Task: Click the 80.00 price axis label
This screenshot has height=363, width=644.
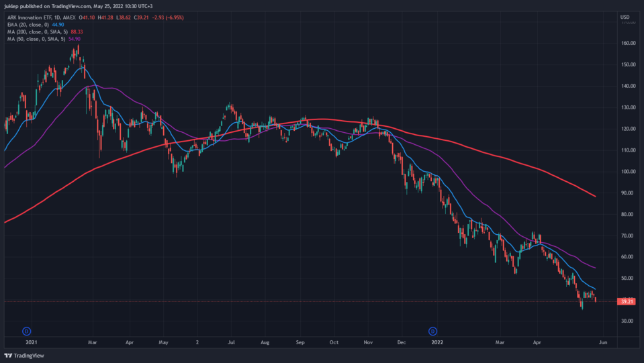Action: [627, 214]
